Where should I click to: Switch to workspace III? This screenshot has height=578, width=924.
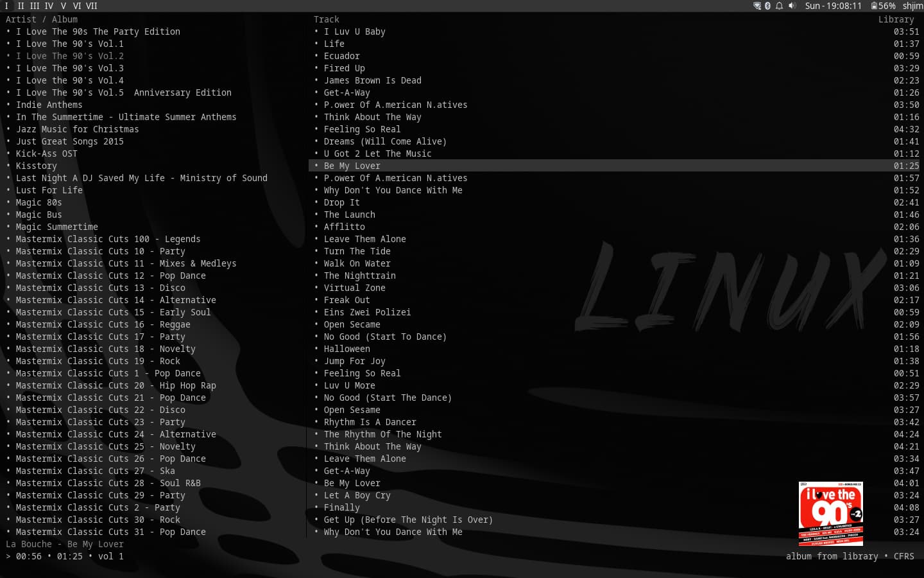(x=35, y=6)
